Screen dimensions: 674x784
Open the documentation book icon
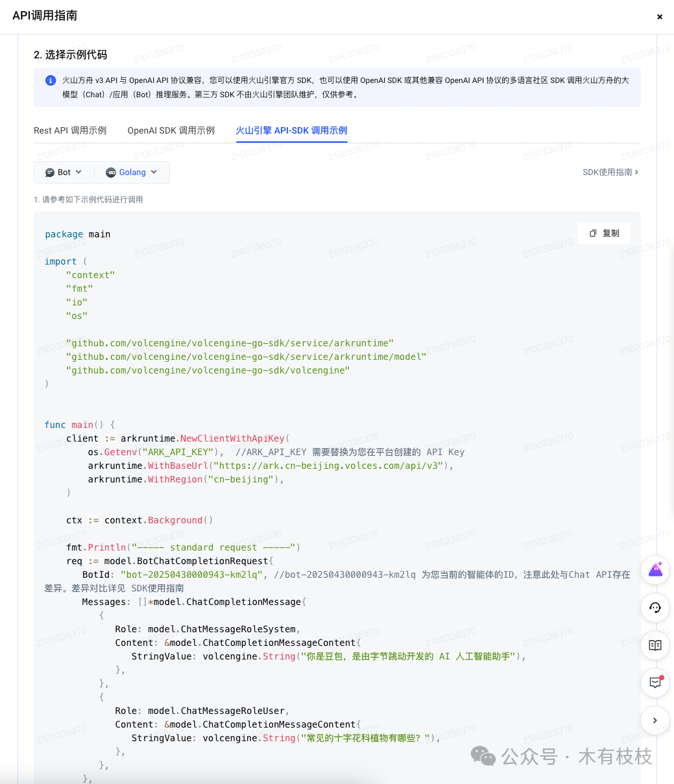[x=655, y=645]
